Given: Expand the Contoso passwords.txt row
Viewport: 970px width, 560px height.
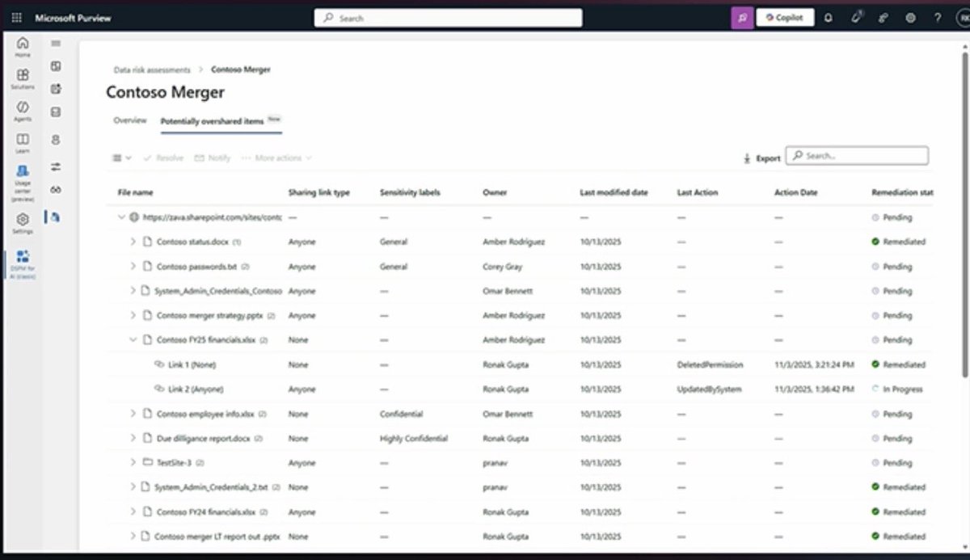Looking at the screenshot, I should click(x=133, y=266).
